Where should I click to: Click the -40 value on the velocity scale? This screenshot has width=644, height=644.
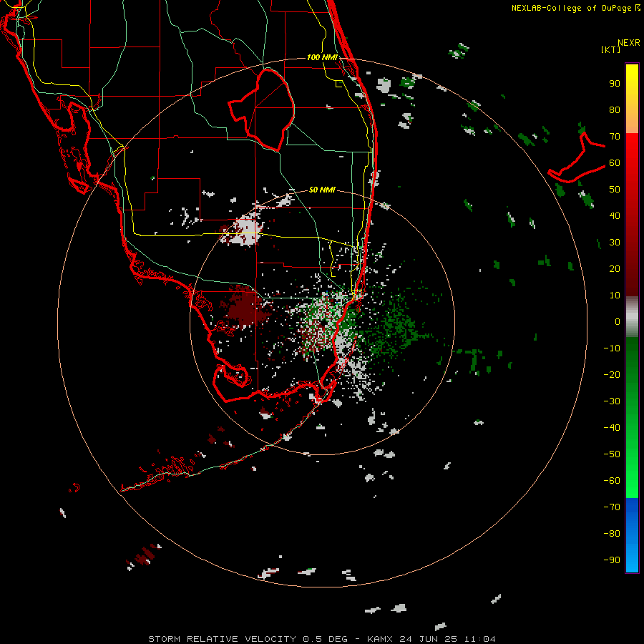[x=612, y=428]
